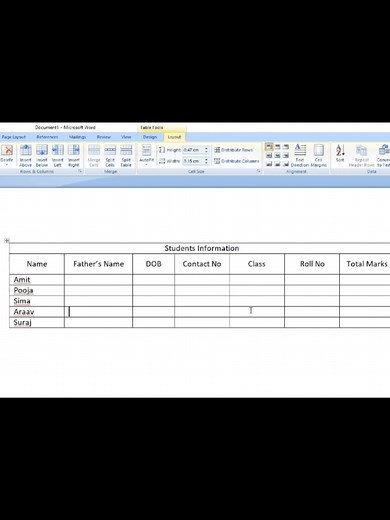This screenshot has height=520, width=390.
Task: Click the 'Roll No' header cell
Action: tap(312, 264)
